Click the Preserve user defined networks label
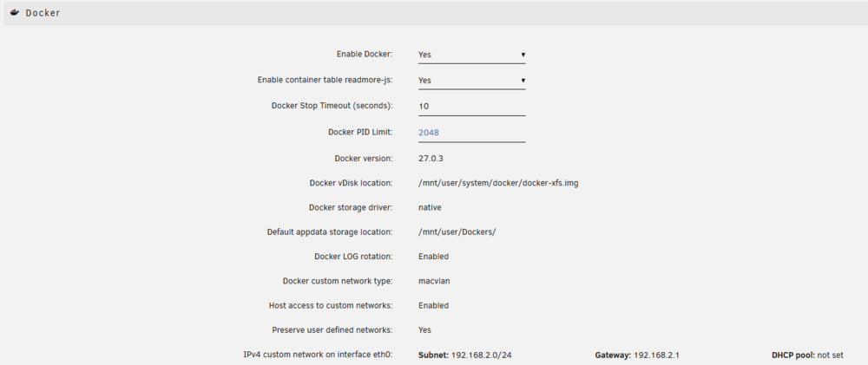The height and width of the screenshot is (365, 868). click(x=332, y=329)
